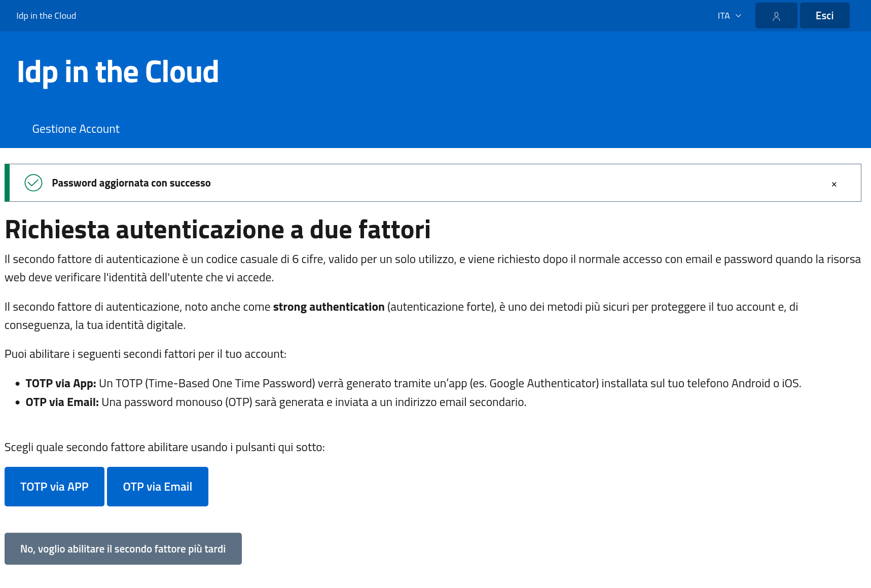The height and width of the screenshot is (588, 871).
Task: Click the green success checkmark icon
Action: tap(33, 182)
